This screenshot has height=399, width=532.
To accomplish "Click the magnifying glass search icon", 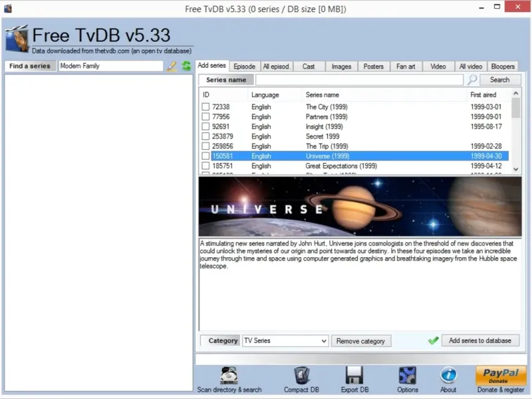I will click(x=472, y=80).
